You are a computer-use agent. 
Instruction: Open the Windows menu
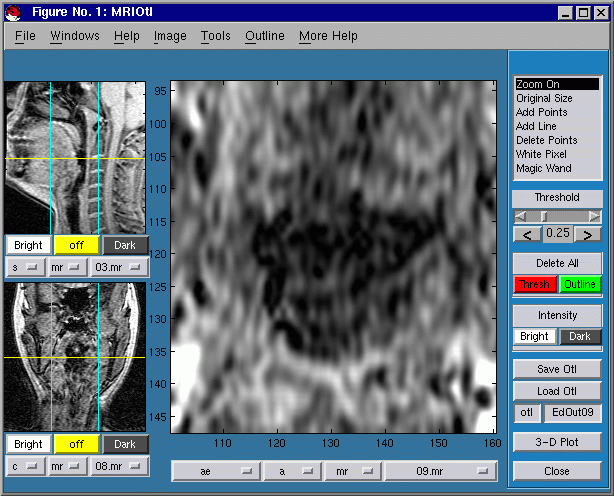pyautogui.click(x=75, y=36)
